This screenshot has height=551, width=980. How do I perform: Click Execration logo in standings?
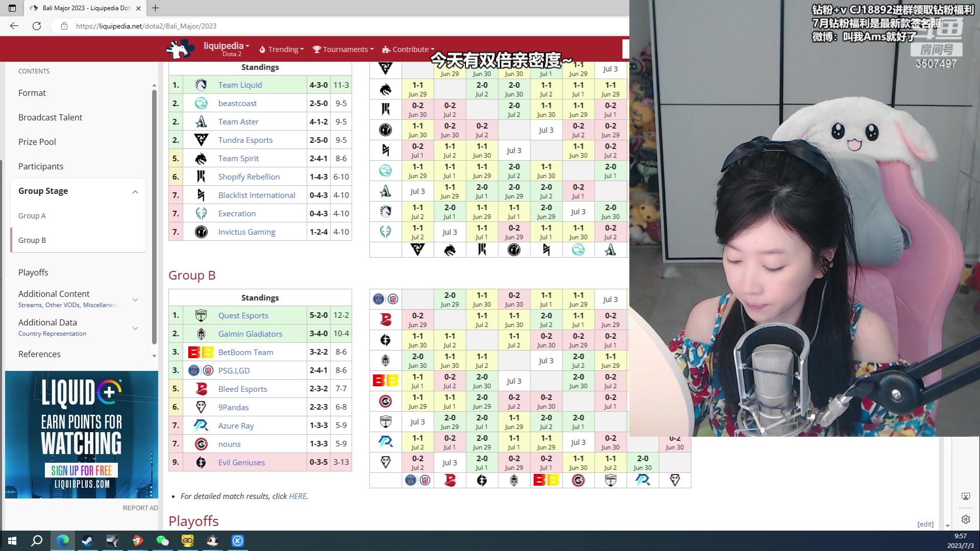coord(201,213)
